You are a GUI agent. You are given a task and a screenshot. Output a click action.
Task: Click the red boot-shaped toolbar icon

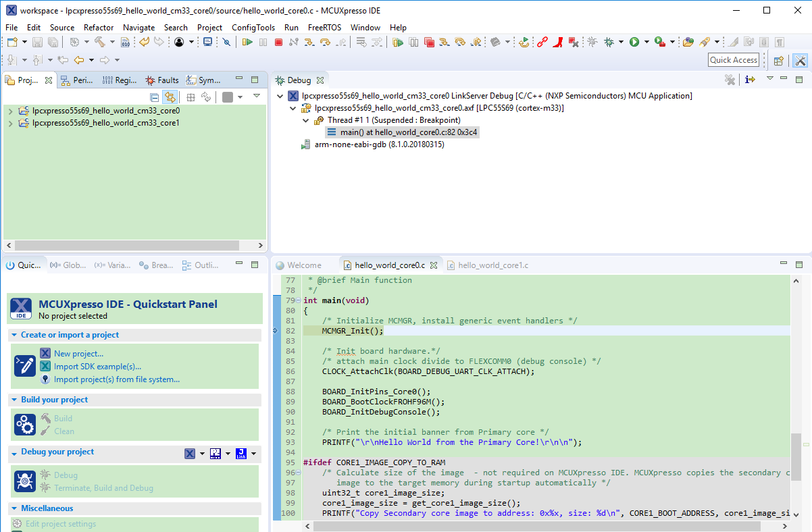tap(558, 42)
